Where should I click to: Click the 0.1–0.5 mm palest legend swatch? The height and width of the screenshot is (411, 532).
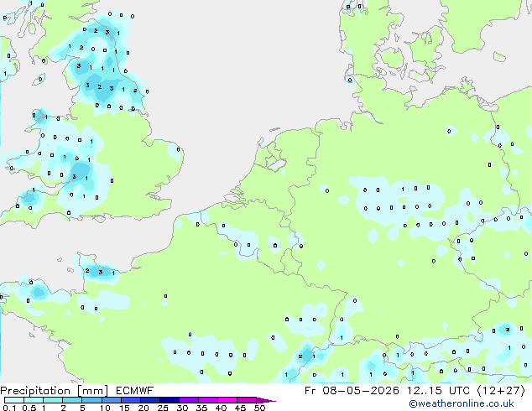pyautogui.click(x=14, y=400)
